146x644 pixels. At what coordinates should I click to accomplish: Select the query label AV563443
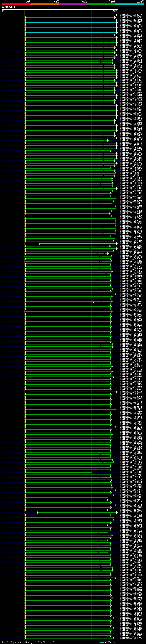(x=8, y=7)
